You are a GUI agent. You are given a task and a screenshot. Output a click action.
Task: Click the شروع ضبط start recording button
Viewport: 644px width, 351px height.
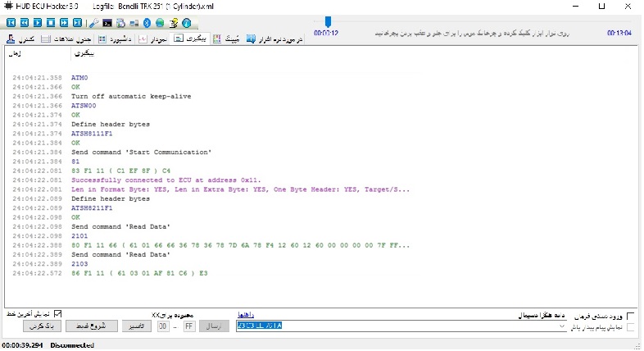[x=91, y=326]
